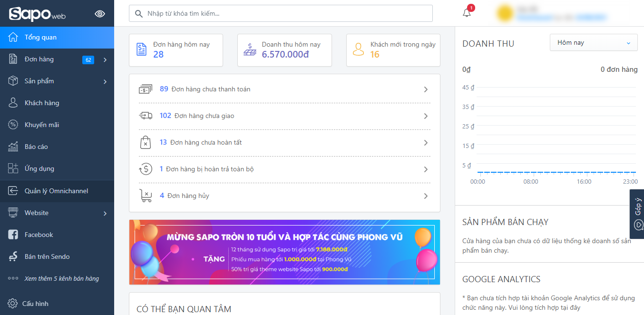644x315 pixels.
Task: Go to Quản lý Omnichannel
Action: (56, 191)
